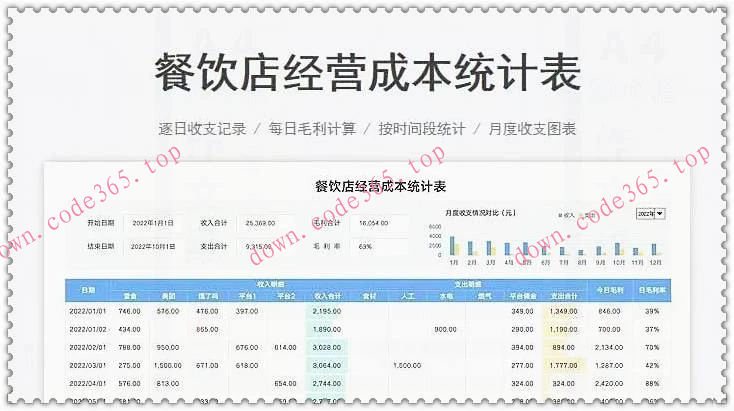Click gross profit total 16,054.00

[x=374, y=223]
